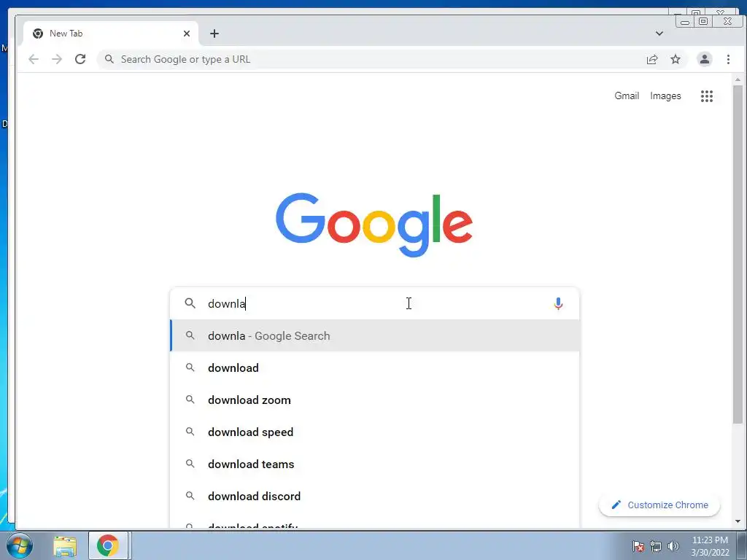
Task: Click the Customize Chrome button
Action: pos(659,505)
